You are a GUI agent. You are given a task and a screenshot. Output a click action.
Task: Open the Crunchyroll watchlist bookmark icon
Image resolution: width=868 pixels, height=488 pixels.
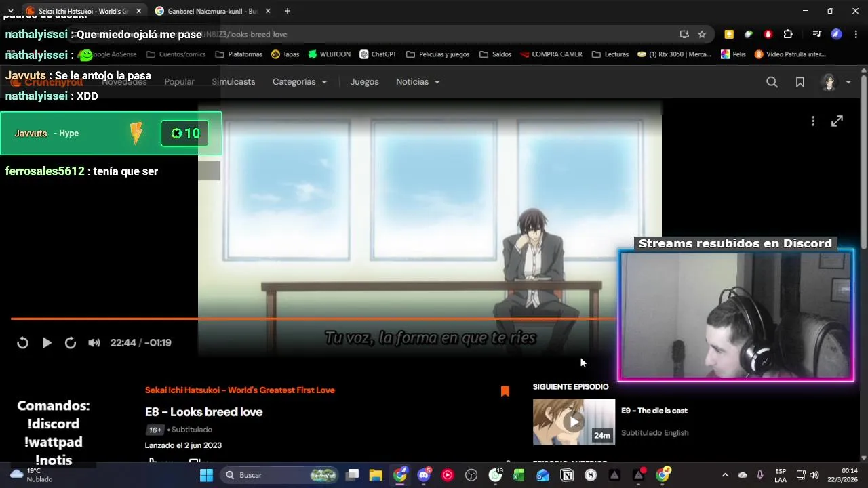[800, 82]
